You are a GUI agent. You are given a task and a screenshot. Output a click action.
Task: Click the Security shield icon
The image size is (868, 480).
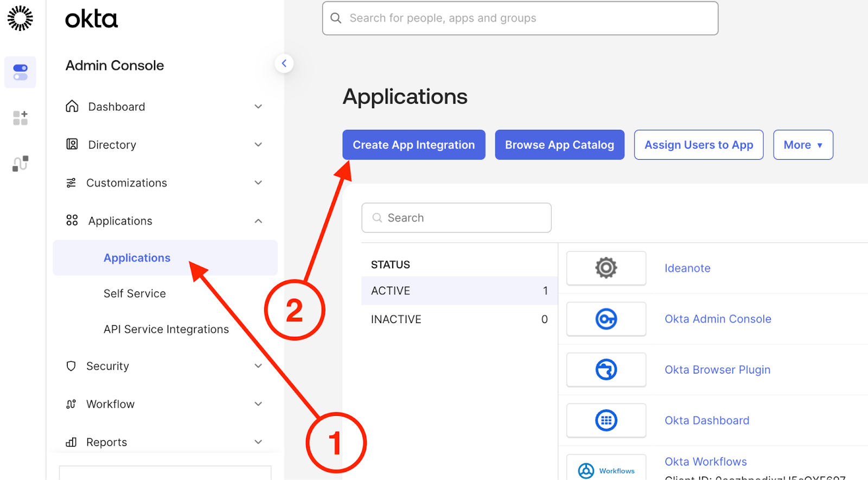71,365
